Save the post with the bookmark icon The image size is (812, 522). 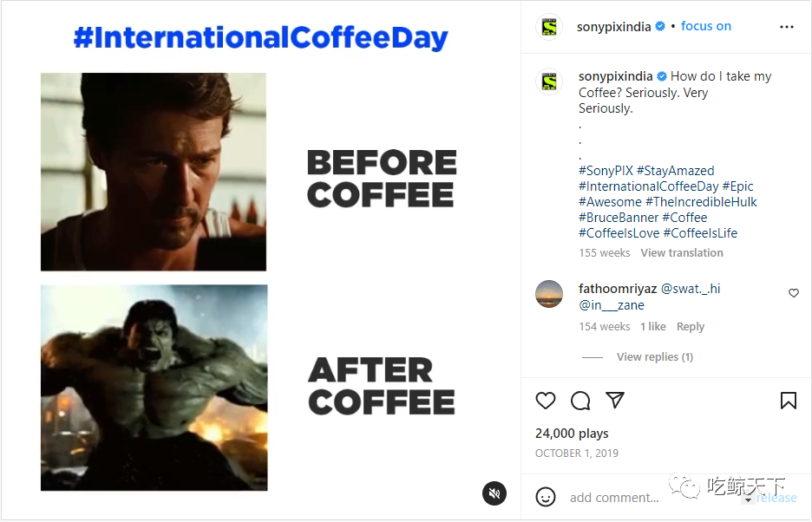(789, 401)
